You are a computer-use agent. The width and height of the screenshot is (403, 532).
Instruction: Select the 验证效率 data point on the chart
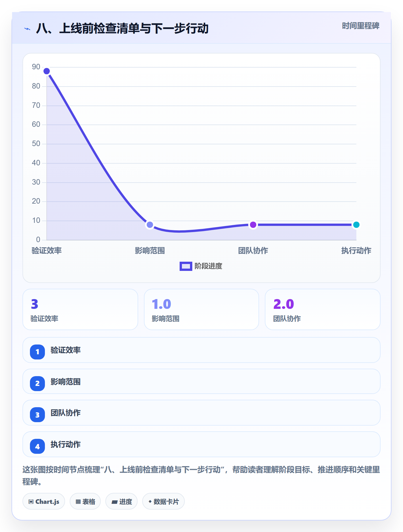pos(47,71)
